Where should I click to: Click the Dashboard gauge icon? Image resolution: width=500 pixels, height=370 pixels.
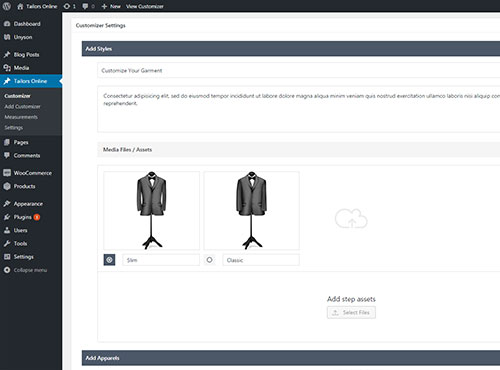(x=7, y=24)
